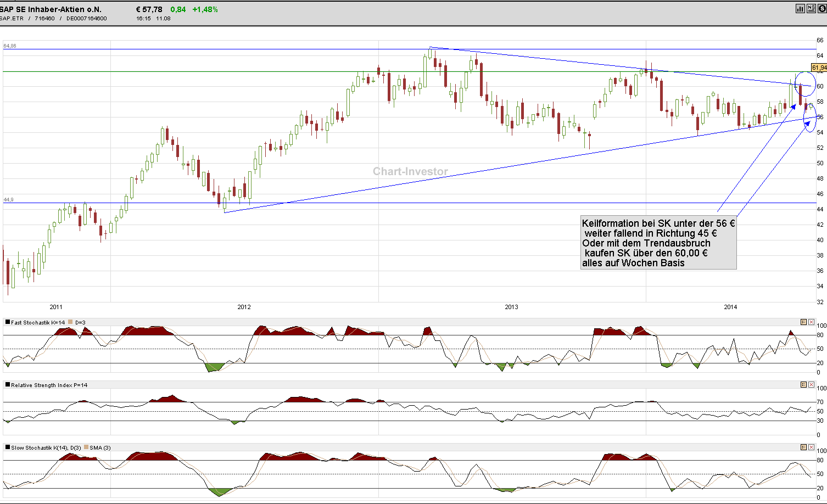827x504 pixels.
Task: Click the news (N) icon in the toolbar
Action: coord(811,8)
